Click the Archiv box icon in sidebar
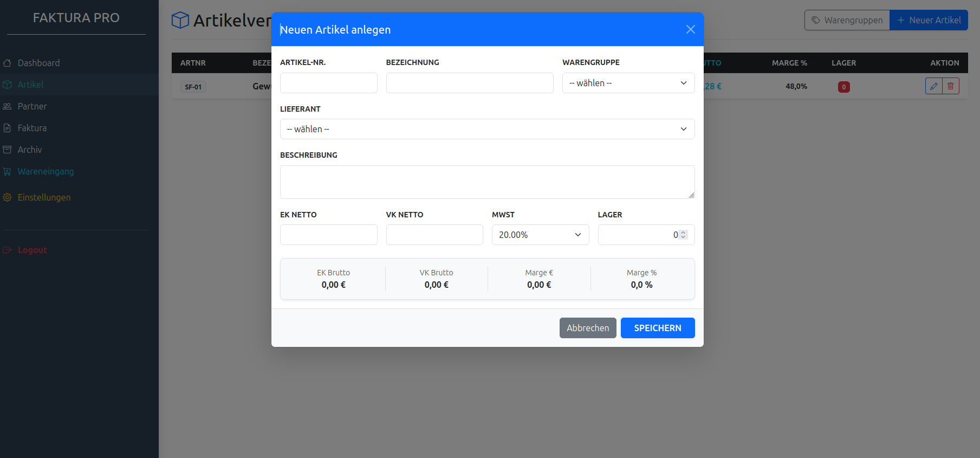Image resolution: width=980 pixels, height=458 pixels. coord(7,150)
